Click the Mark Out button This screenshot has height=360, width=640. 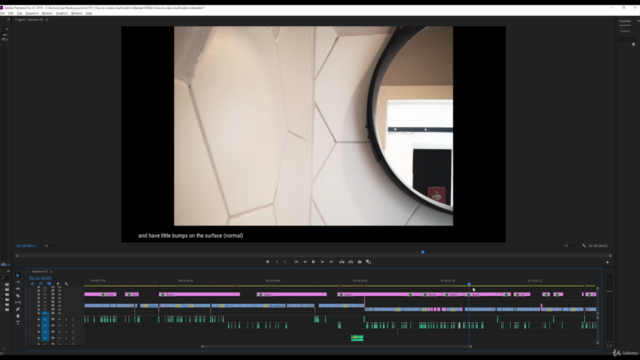coord(285,262)
